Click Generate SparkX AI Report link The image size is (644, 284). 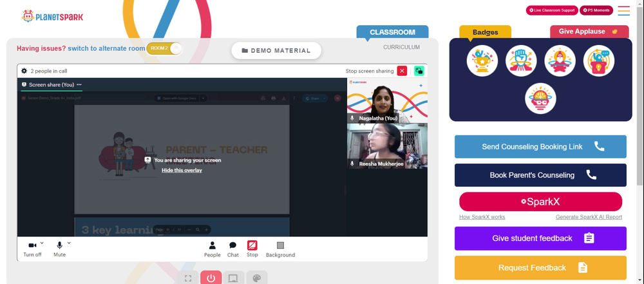pyautogui.click(x=589, y=217)
